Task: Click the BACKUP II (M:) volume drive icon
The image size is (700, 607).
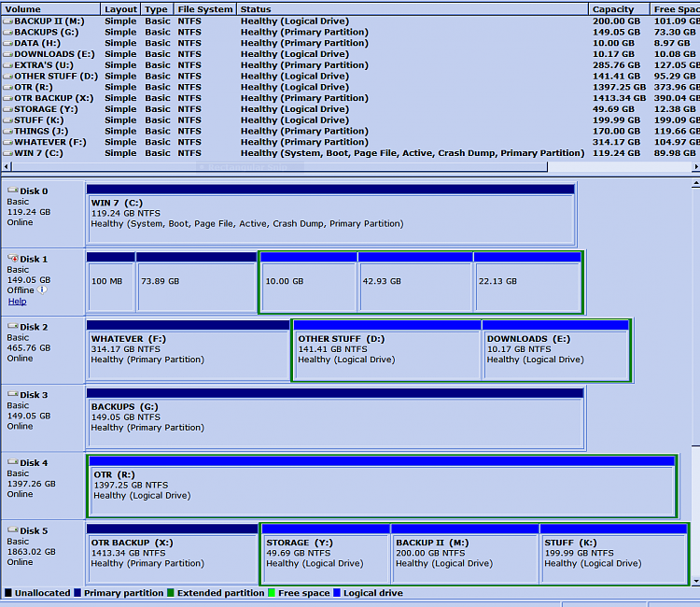Action: click(7, 21)
